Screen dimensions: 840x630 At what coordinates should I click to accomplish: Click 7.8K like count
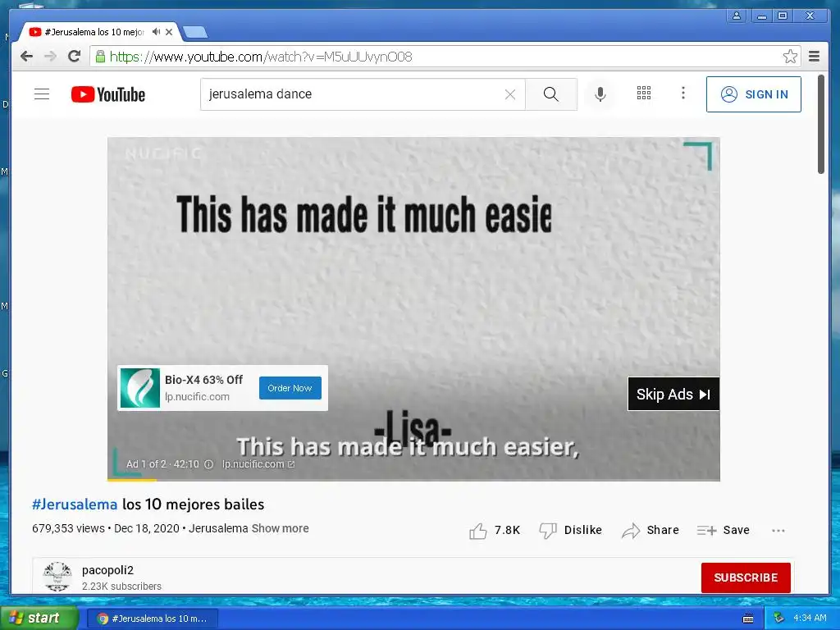507,530
